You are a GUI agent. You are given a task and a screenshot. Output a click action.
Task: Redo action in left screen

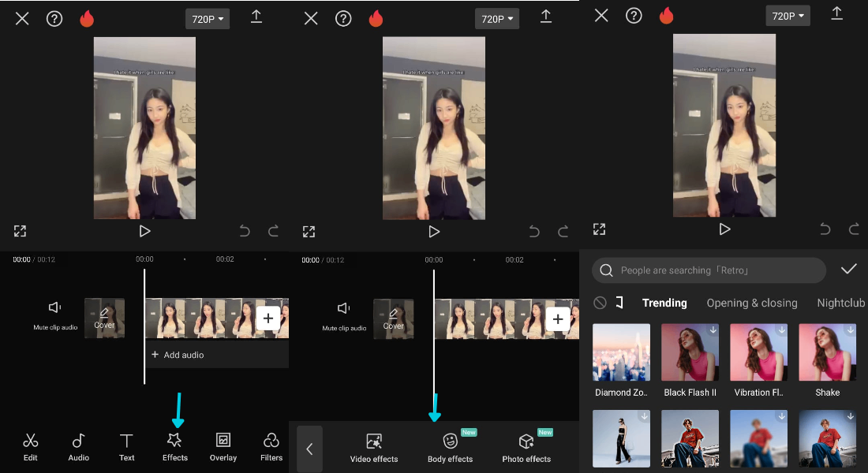(x=273, y=231)
